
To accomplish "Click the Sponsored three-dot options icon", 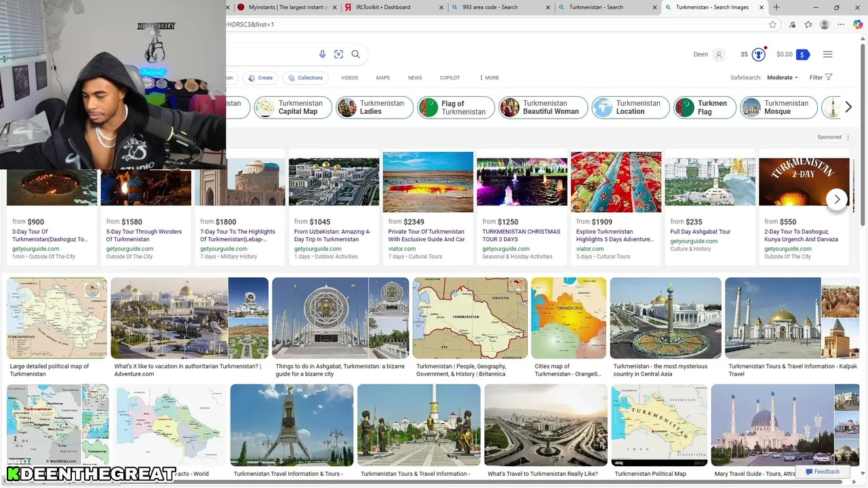I will pos(848,137).
